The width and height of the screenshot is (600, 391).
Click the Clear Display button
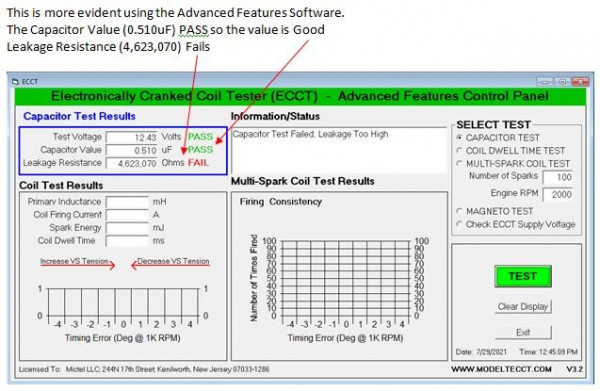click(523, 306)
